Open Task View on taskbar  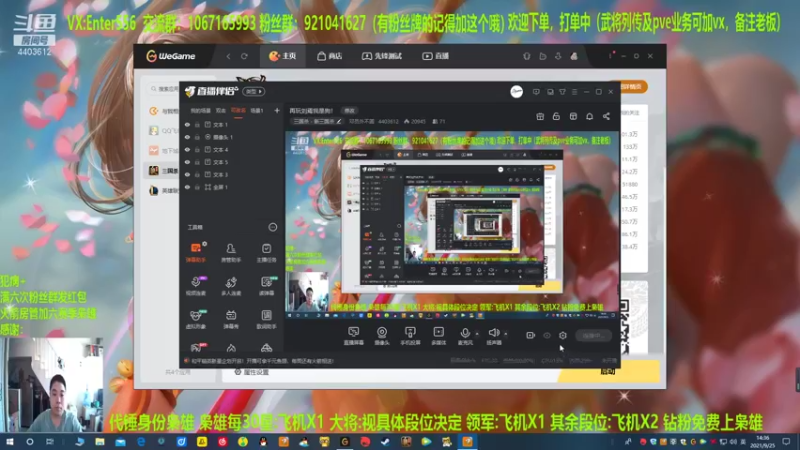(x=49, y=442)
